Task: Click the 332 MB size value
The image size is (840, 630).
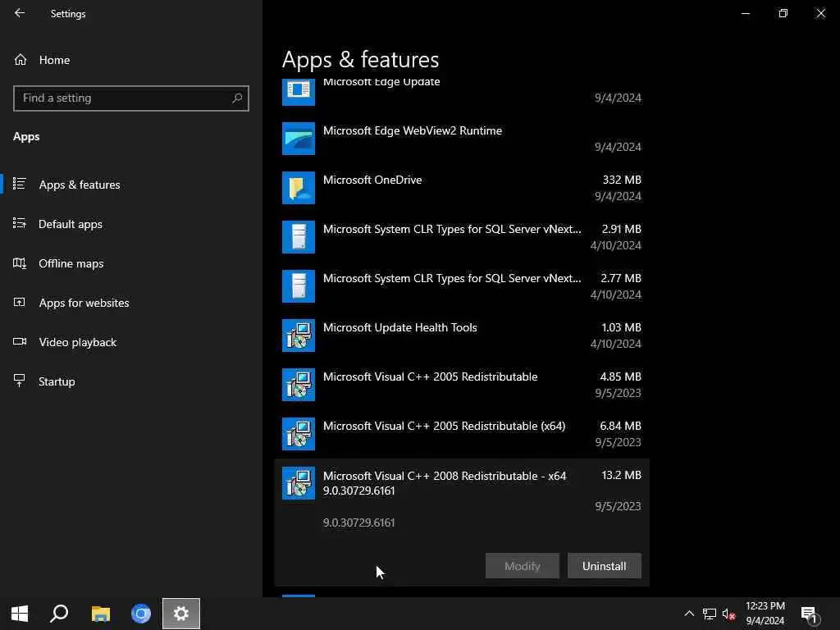Action: pyautogui.click(x=622, y=180)
